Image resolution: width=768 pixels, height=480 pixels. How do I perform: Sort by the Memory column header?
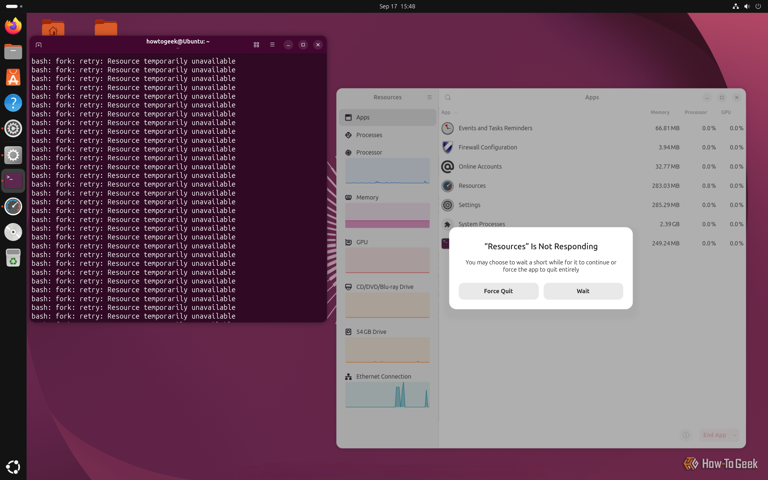click(660, 112)
